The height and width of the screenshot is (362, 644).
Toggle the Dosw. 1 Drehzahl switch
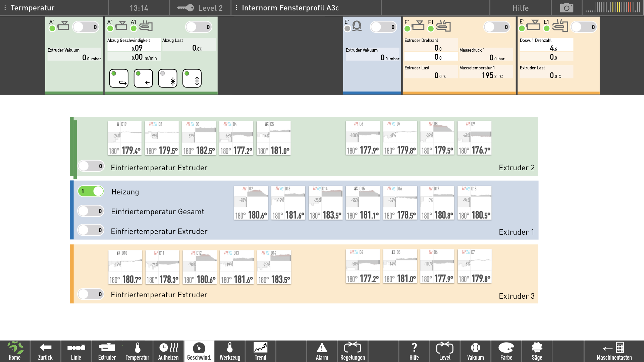(584, 27)
